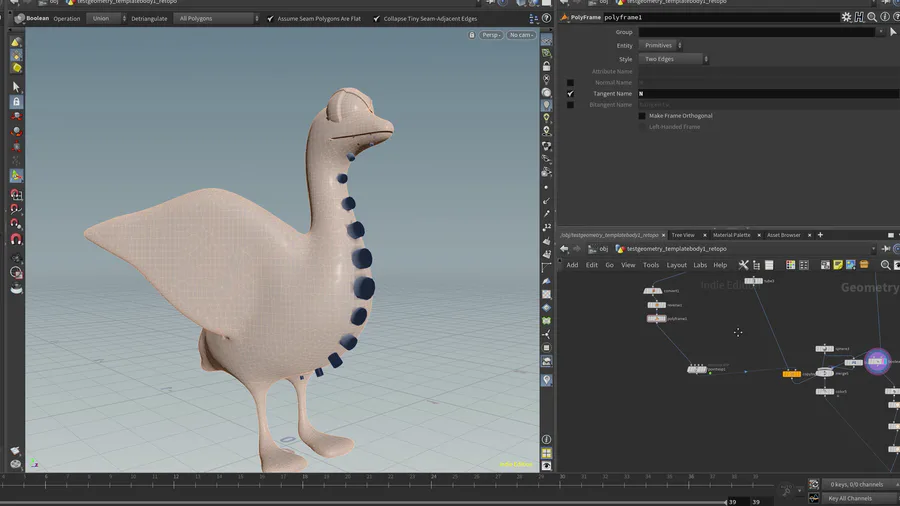This screenshot has width=900, height=506.
Task: Switch to the Asset Browser tab
Action: coord(783,235)
